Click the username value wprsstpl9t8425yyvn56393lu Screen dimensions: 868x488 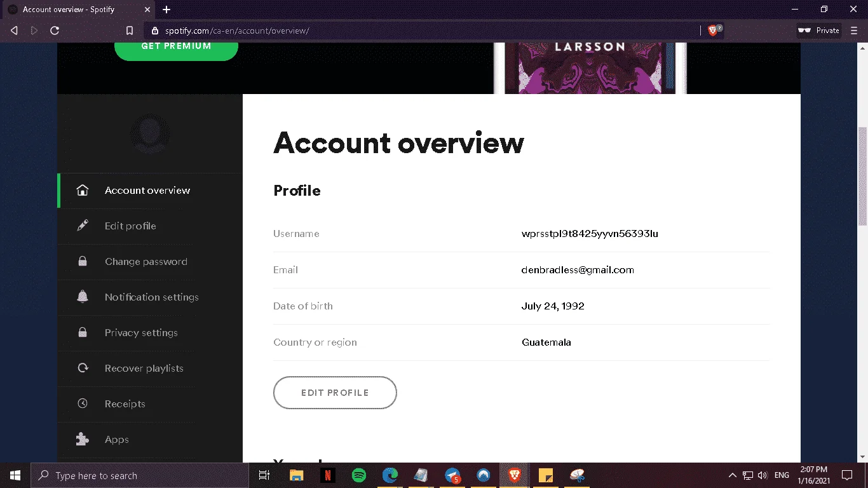click(590, 234)
